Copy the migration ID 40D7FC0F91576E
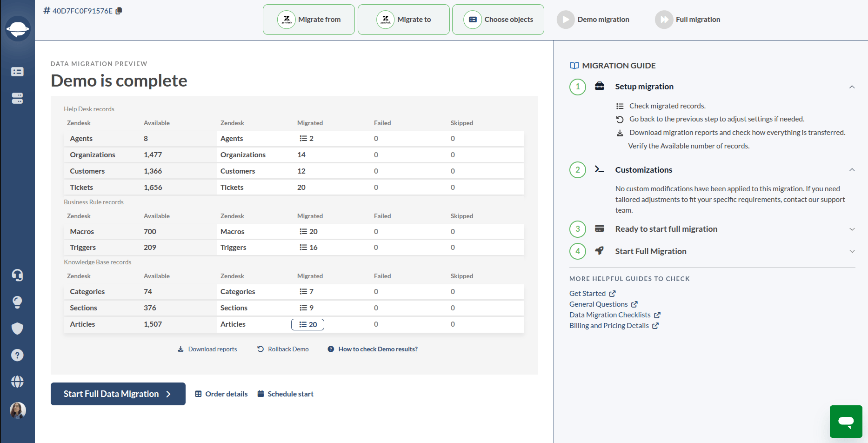This screenshot has width=868, height=443. click(119, 11)
